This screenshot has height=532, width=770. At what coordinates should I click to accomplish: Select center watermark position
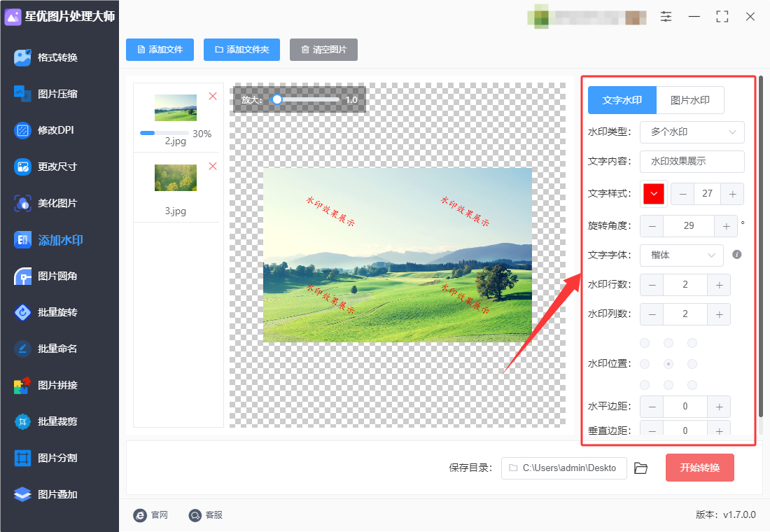click(x=668, y=364)
